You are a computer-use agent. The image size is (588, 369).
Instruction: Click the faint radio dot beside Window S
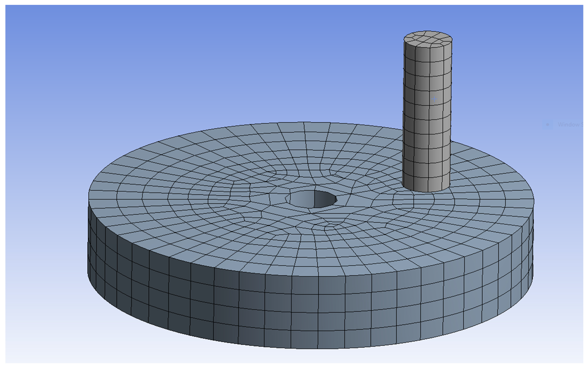coord(547,125)
